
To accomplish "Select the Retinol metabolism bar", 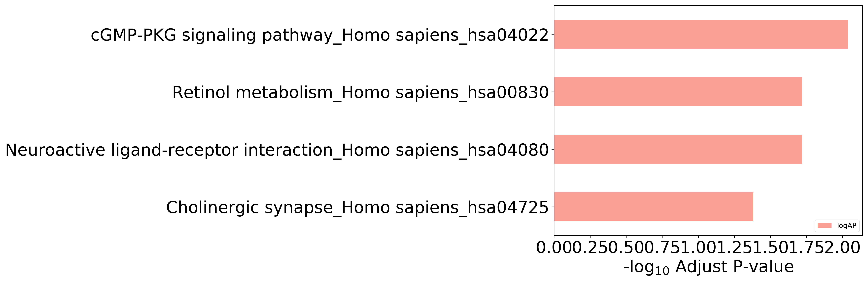I will click(678, 92).
